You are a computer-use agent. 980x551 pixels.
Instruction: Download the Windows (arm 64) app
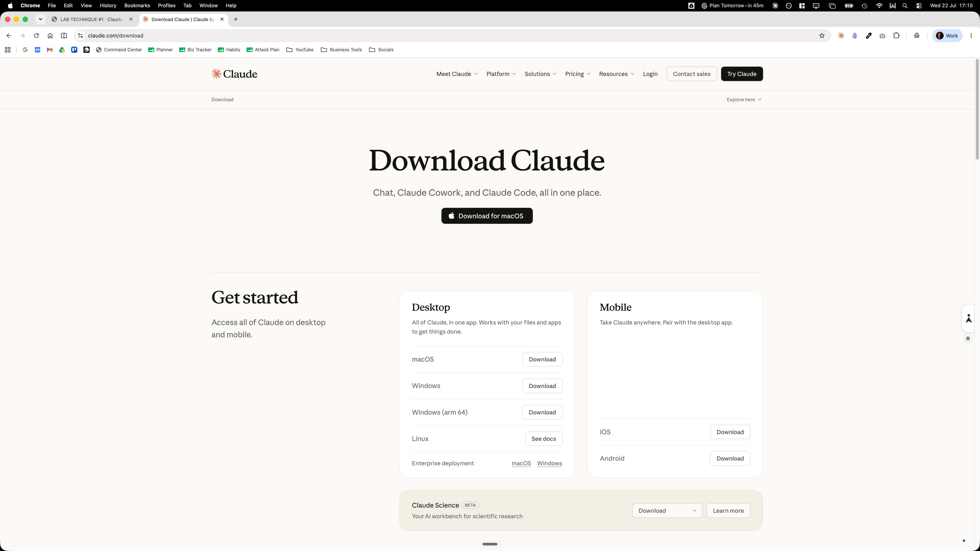click(542, 412)
